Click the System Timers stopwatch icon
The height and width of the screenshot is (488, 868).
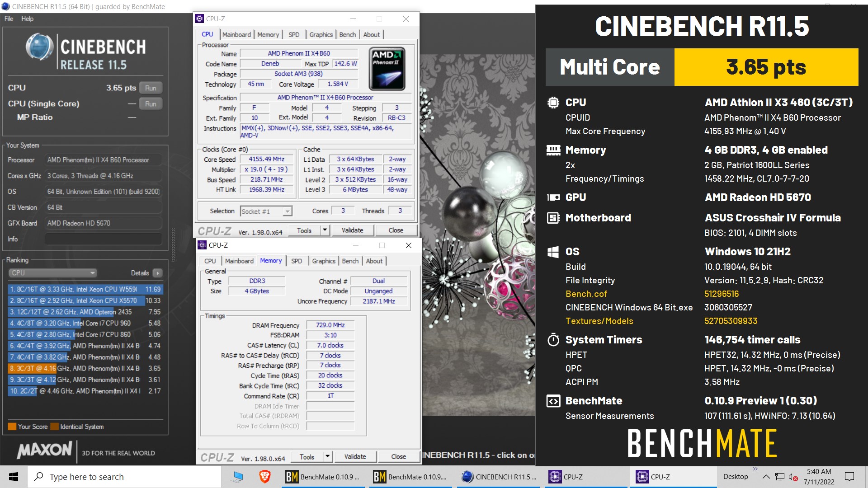(x=553, y=340)
